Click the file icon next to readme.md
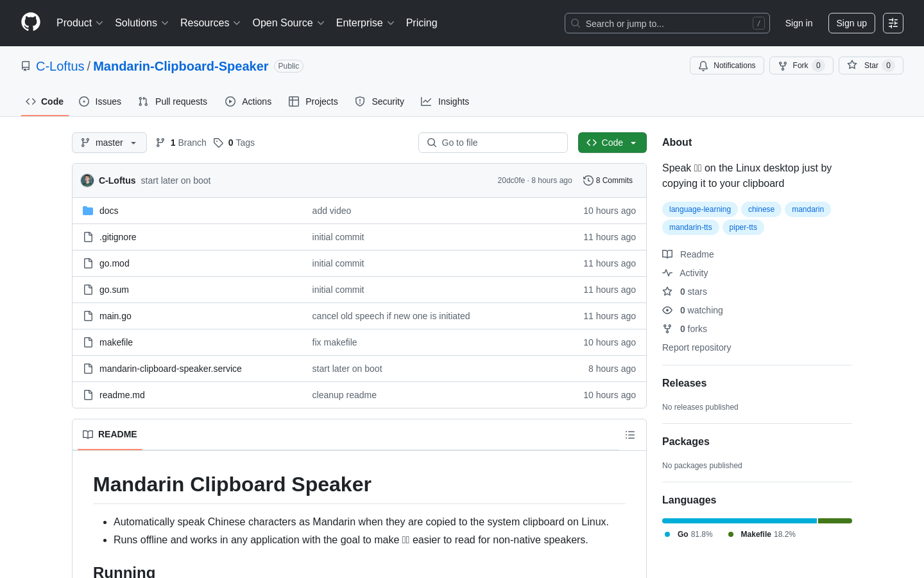The height and width of the screenshot is (578, 924). click(88, 395)
